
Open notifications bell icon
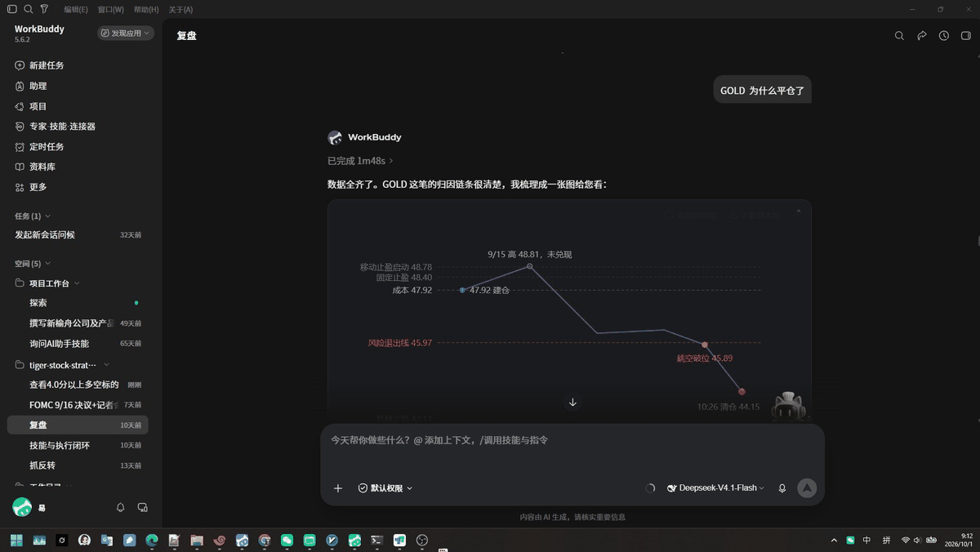(x=121, y=508)
